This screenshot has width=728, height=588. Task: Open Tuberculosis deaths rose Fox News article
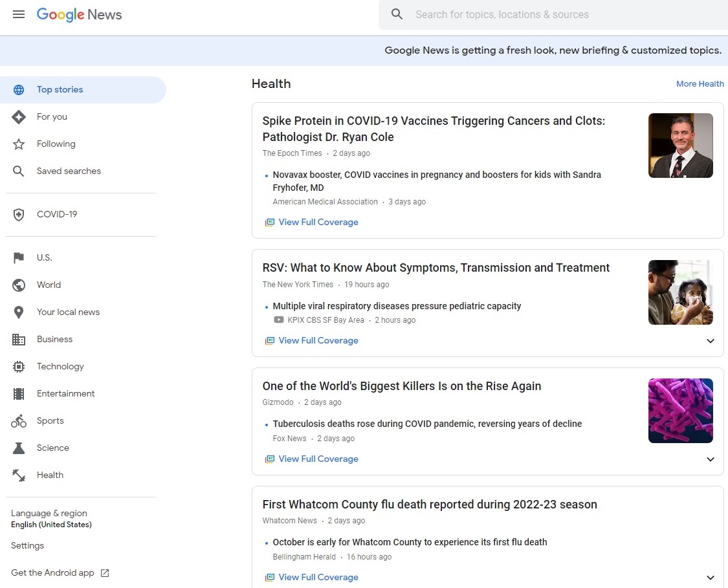(x=427, y=424)
